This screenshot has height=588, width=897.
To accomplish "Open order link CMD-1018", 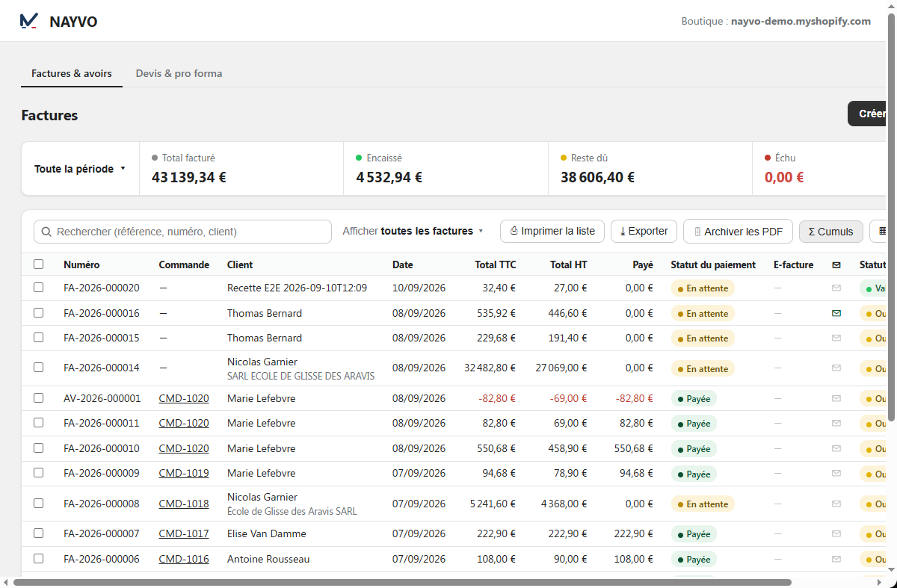I will pyautogui.click(x=184, y=504).
